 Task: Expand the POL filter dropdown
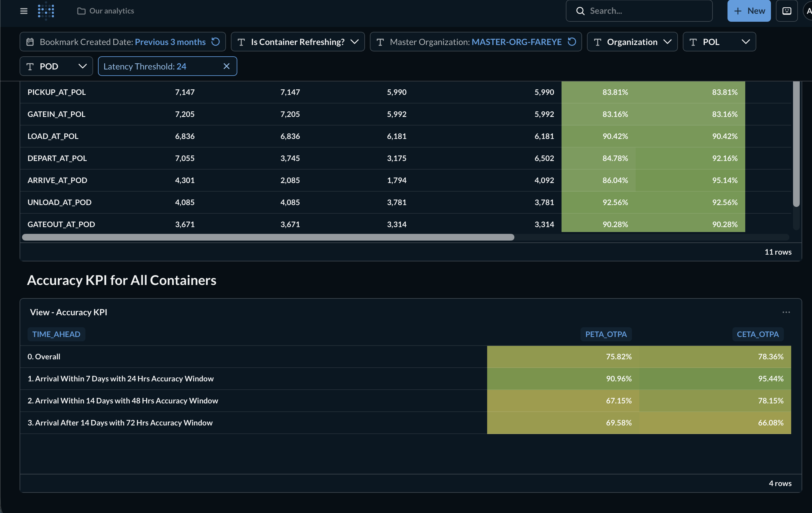[x=719, y=42]
